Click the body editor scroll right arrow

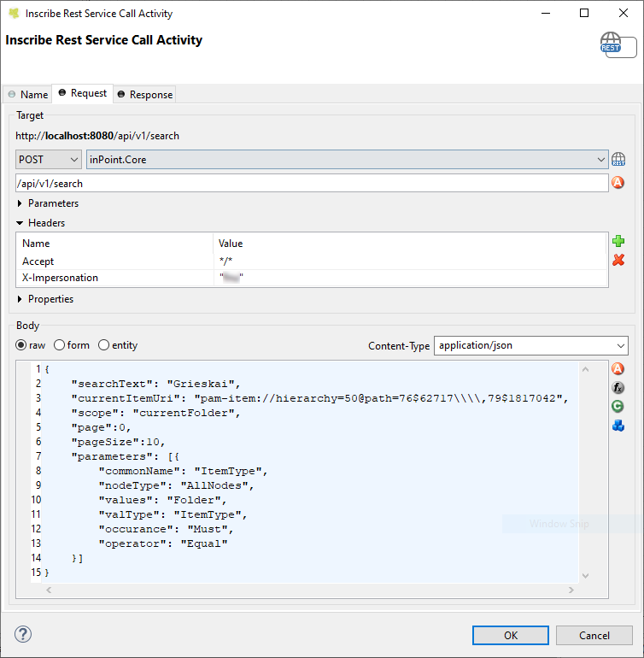pyautogui.click(x=571, y=590)
